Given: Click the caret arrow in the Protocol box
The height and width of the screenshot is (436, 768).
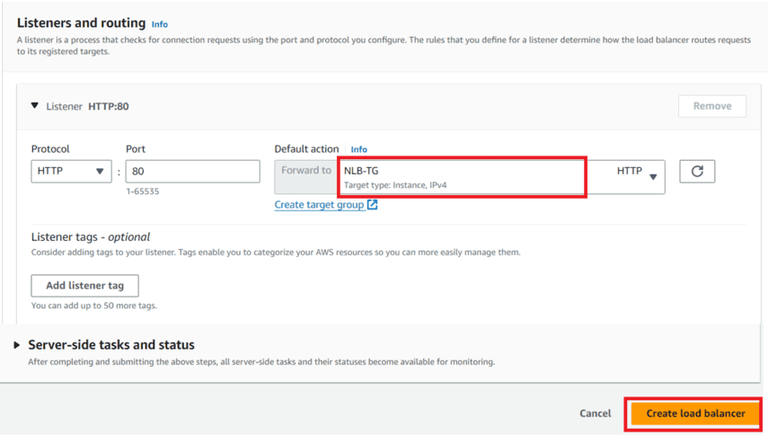Looking at the screenshot, I should [99, 171].
